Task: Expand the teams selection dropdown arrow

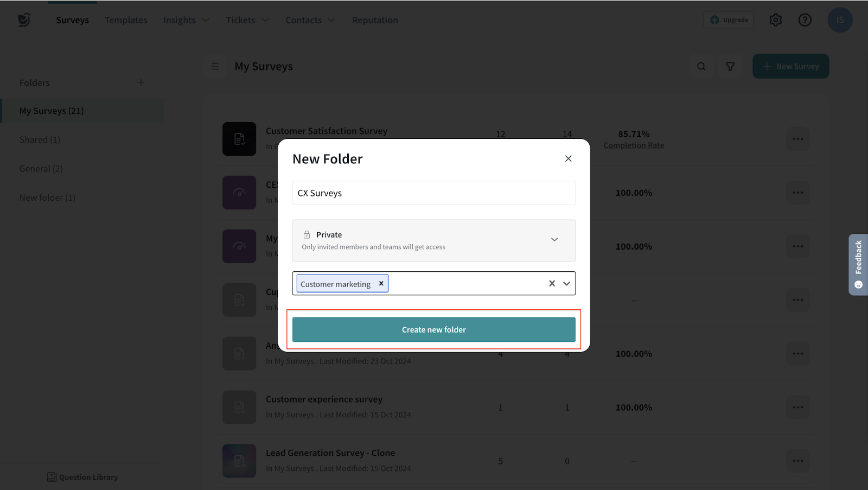Action: 566,283
